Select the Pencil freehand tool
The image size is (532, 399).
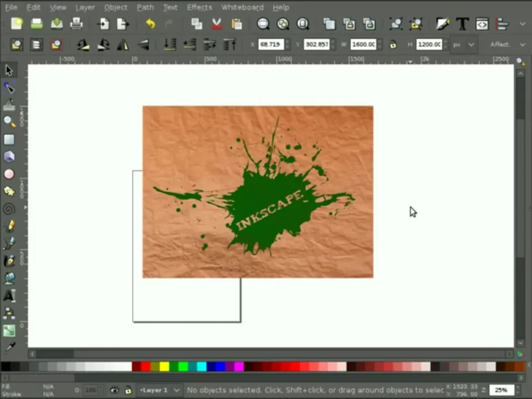coord(9,226)
